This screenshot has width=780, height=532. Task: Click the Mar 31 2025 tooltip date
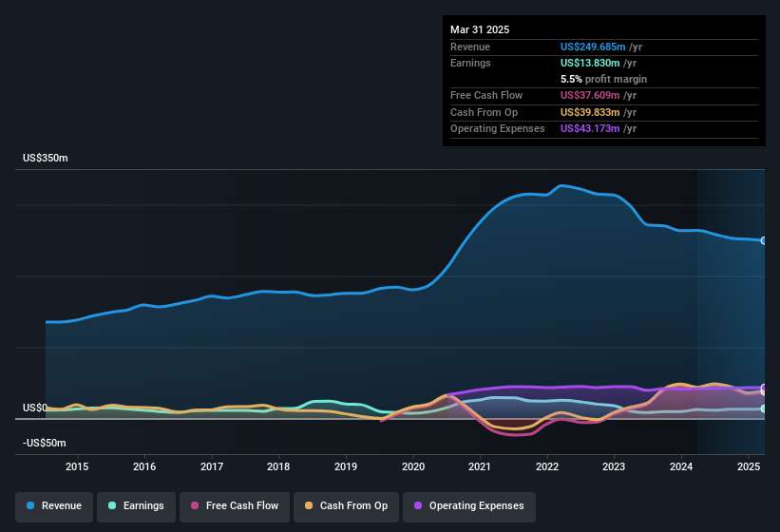(480, 29)
